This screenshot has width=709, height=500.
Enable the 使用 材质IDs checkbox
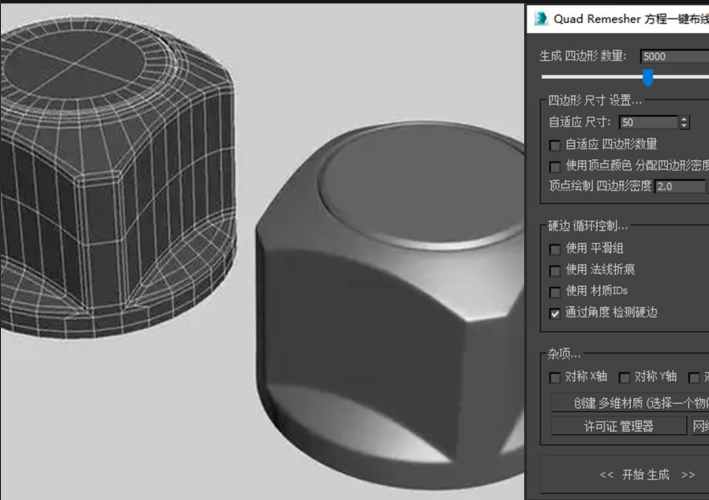(555, 292)
